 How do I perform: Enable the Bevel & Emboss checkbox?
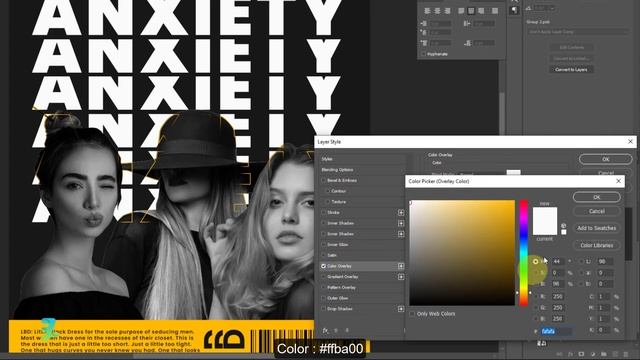tap(323, 180)
